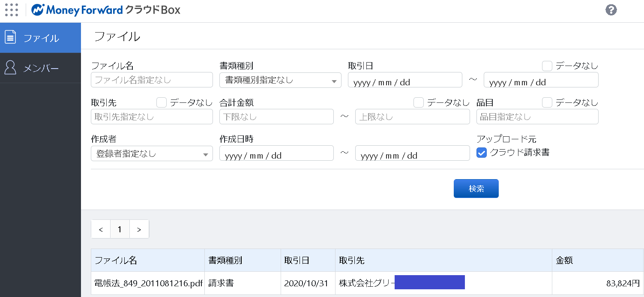
Task: Click the 合計金額 lower limit field
Action: tap(276, 117)
